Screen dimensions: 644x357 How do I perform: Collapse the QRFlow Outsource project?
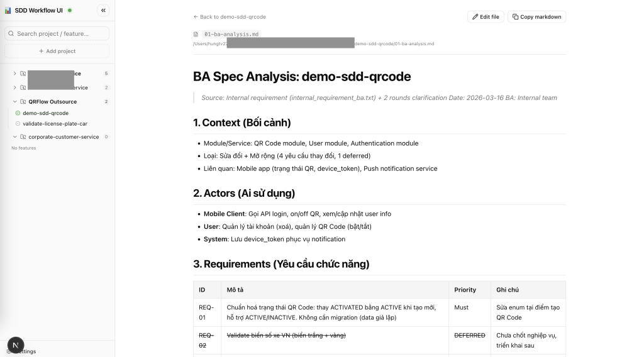point(15,101)
